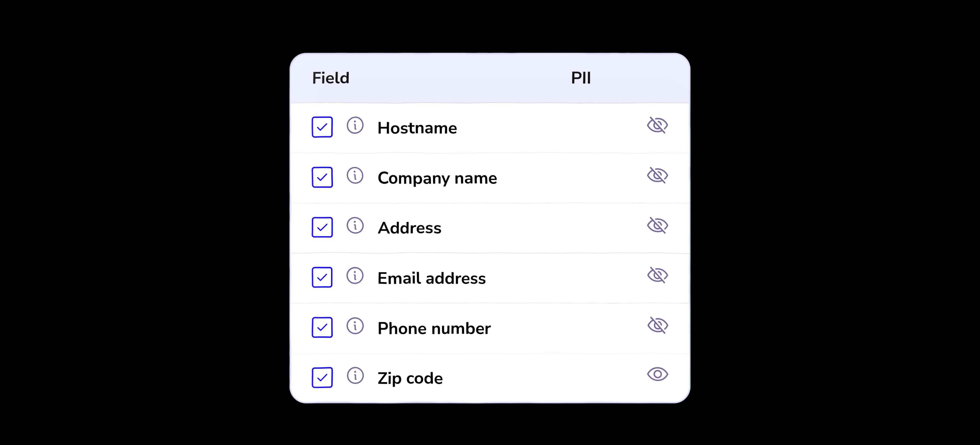980x445 pixels.
Task: Click the hidden-eye PII icon for Hostname
Action: tap(658, 125)
